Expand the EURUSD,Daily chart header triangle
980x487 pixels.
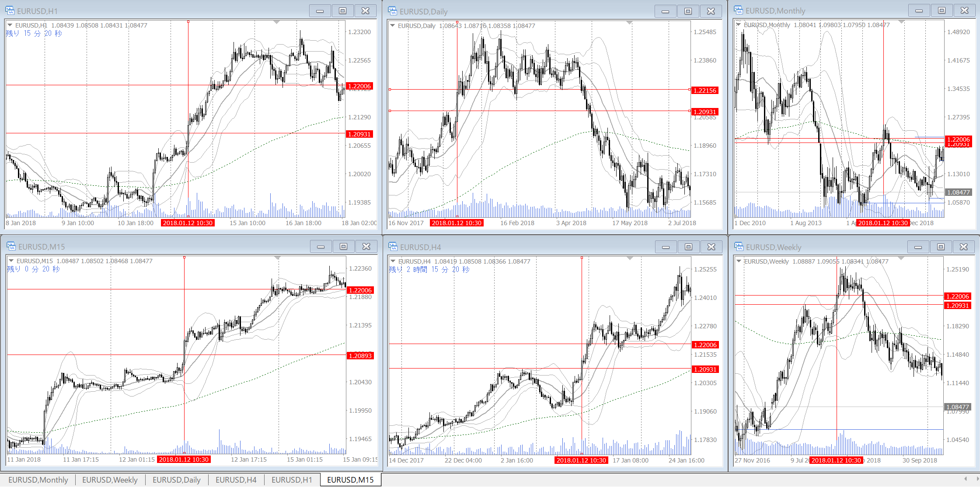393,25
